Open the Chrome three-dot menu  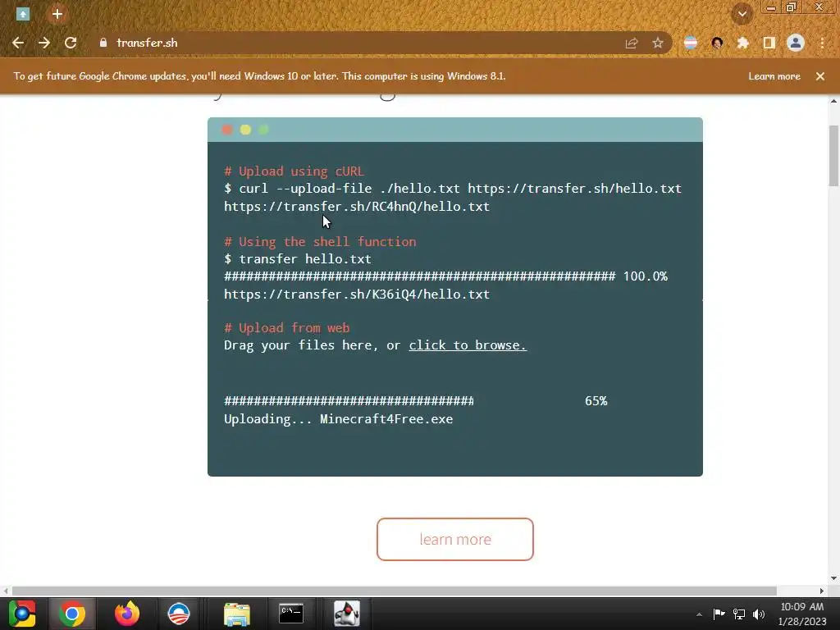[822, 43]
